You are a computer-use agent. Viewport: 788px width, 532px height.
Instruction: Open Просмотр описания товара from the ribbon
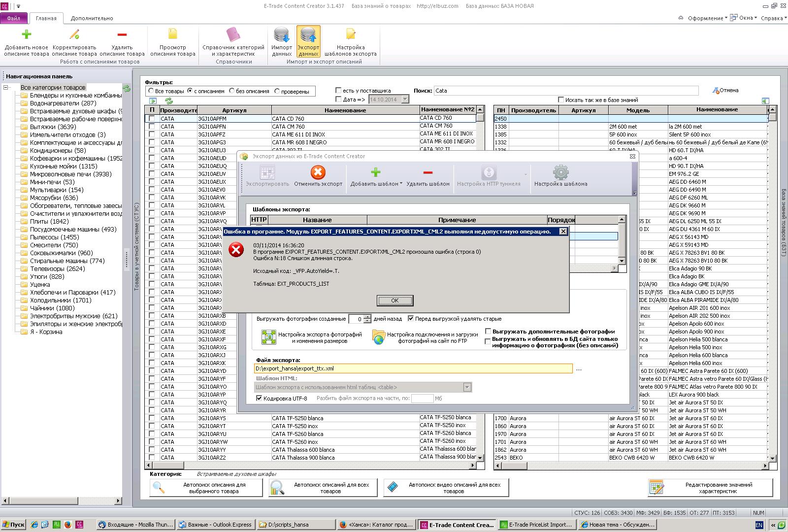pos(173,42)
